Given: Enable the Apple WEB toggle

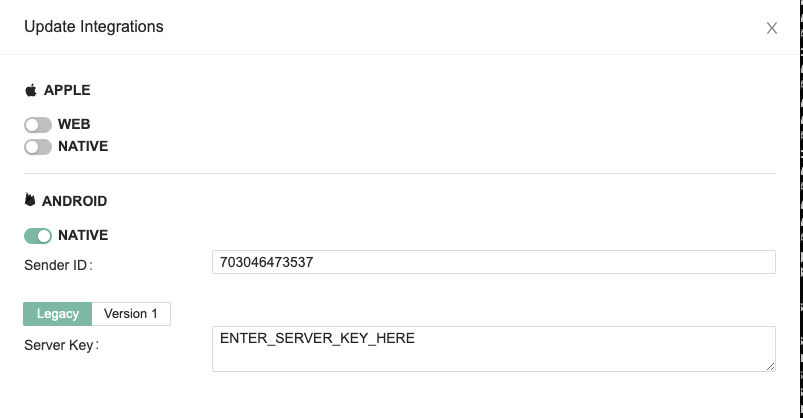Looking at the screenshot, I should [38, 125].
